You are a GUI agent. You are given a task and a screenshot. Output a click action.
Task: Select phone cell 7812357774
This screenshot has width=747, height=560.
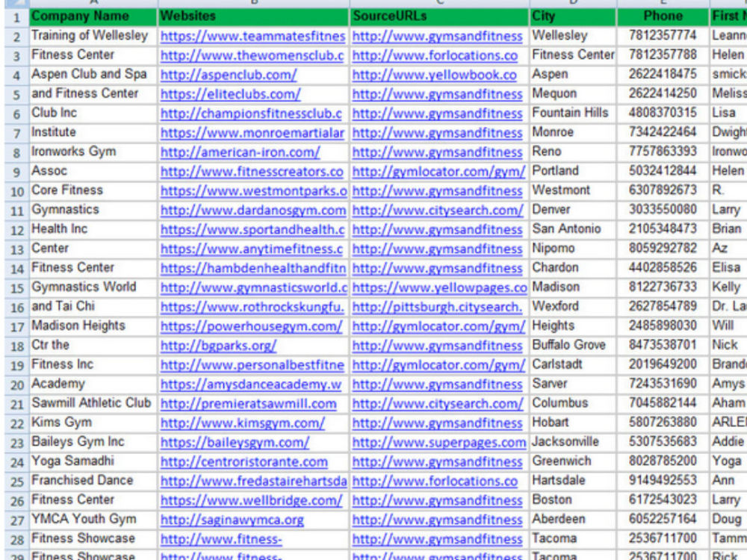point(663,36)
